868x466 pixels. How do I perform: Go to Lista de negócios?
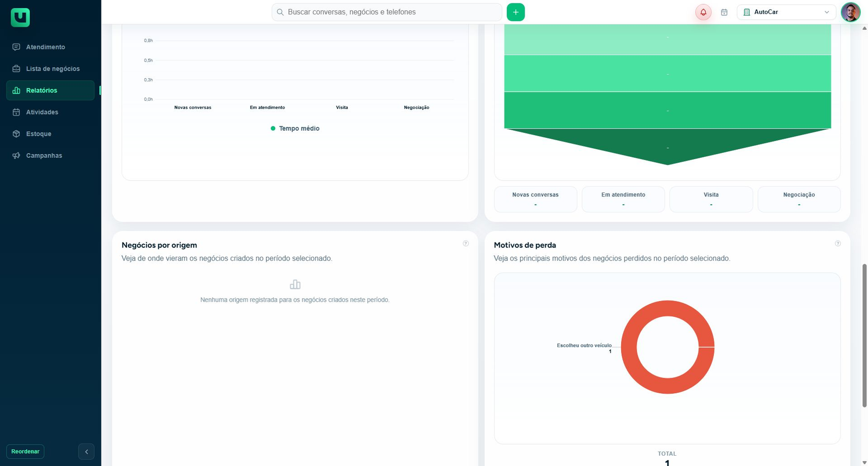tap(50, 69)
